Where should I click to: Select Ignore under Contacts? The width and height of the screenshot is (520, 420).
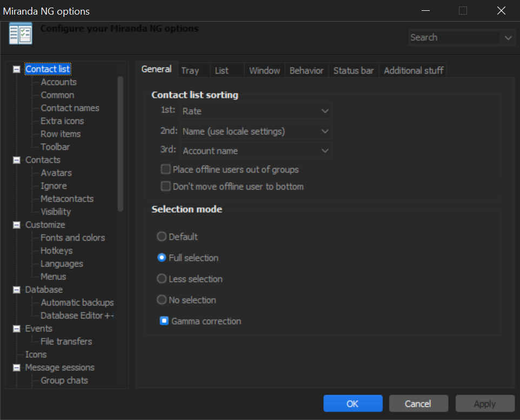pos(54,186)
